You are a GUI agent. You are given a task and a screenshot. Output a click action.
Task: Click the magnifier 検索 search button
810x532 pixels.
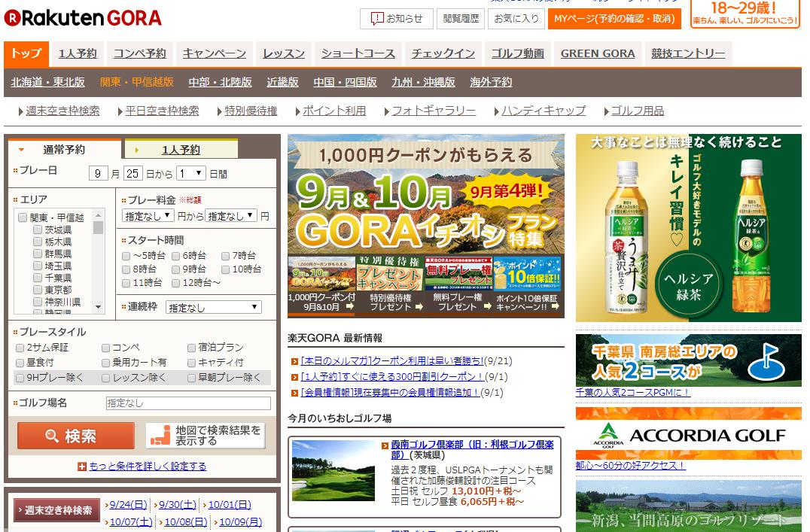tap(76, 436)
